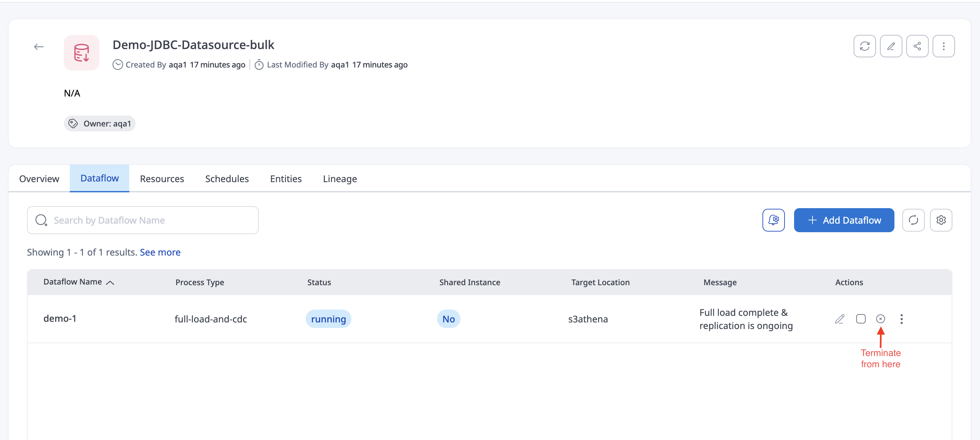Click the Owner: aqa1 tag
980x440 pixels.
tap(100, 124)
